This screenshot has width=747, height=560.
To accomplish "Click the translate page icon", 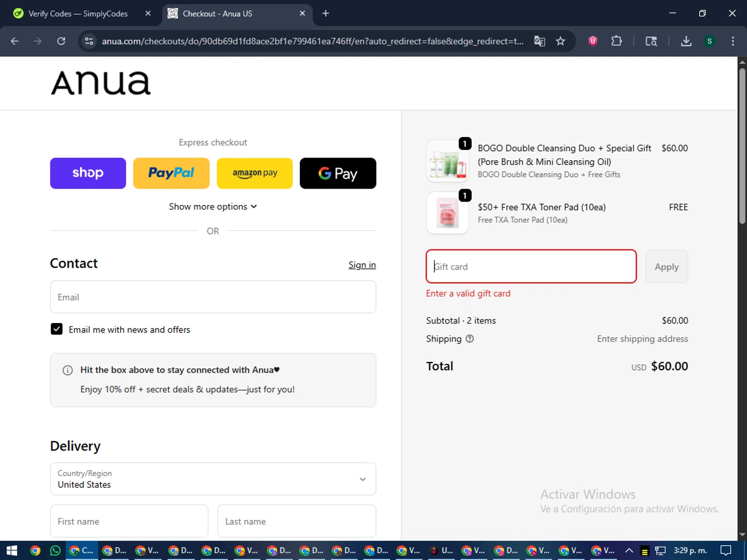I will tap(539, 41).
